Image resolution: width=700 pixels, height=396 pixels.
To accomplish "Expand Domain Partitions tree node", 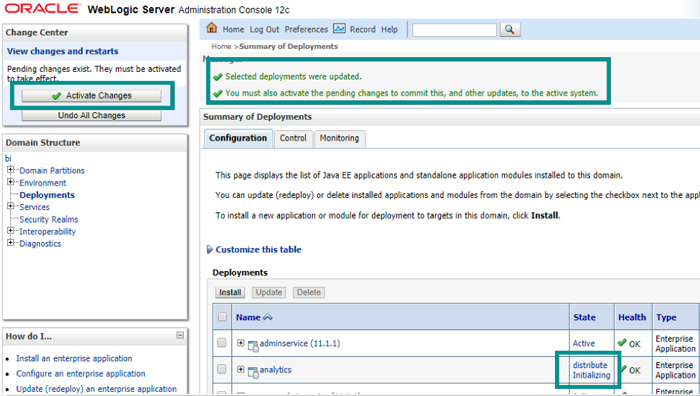I will pos(10,170).
